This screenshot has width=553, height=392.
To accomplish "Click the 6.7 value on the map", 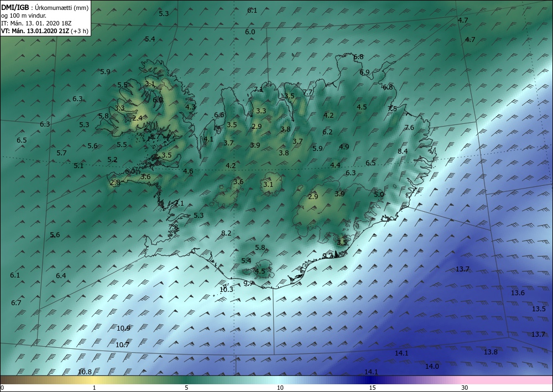I will [x=16, y=303].
